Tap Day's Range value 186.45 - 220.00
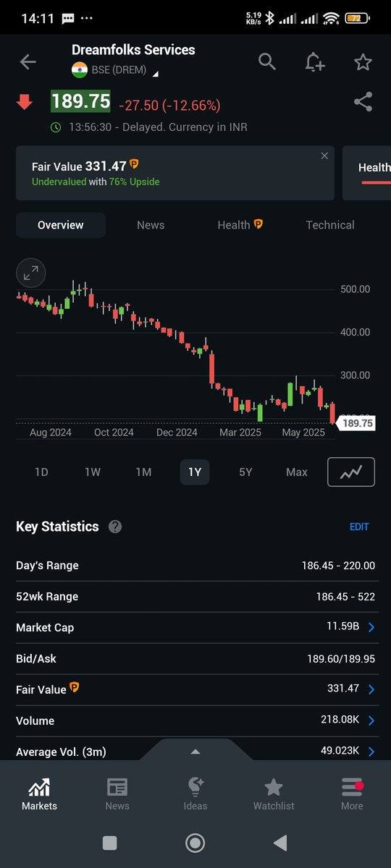The width and height of the screenshot is (391, 868). click(x=338, y=566)
